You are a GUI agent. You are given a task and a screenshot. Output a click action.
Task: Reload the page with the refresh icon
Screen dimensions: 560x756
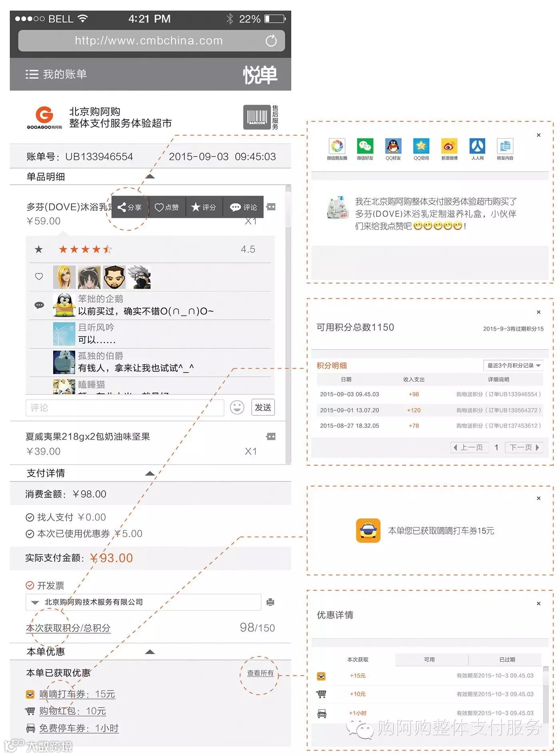point(271,40)
